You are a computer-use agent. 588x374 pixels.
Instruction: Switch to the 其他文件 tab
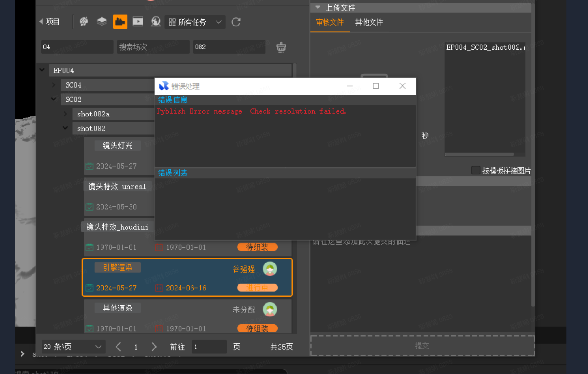pos(369,22)
